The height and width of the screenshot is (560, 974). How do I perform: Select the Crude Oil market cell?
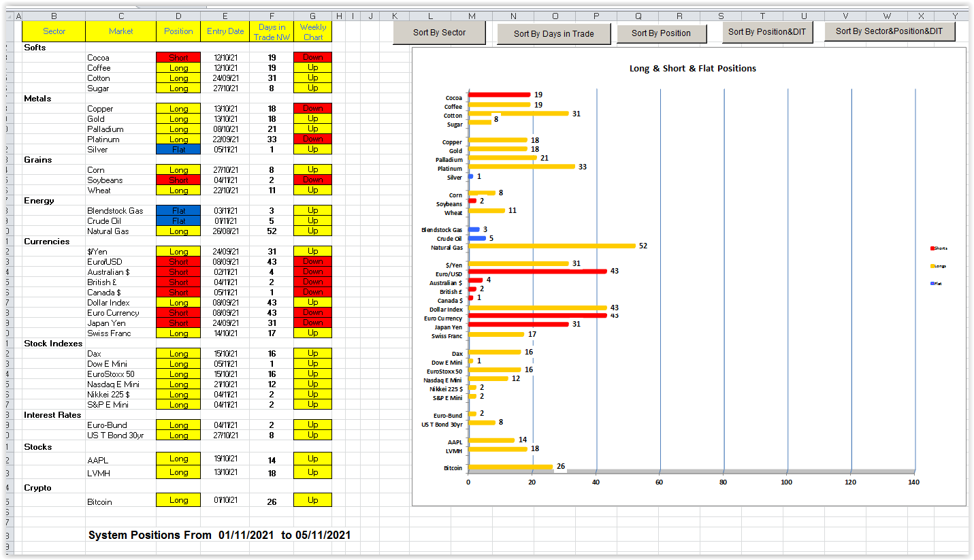(x=121, y=221)
